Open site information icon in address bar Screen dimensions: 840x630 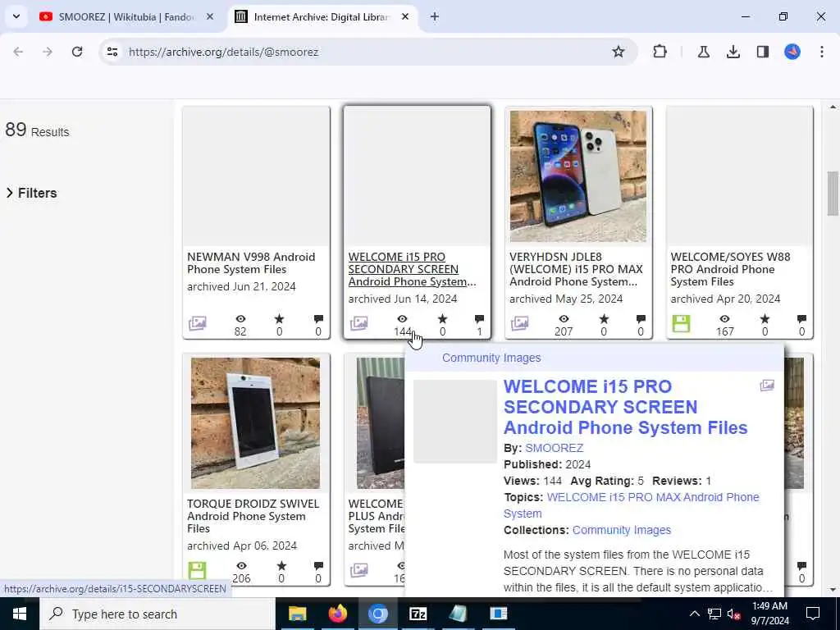(x=112, y=52)
